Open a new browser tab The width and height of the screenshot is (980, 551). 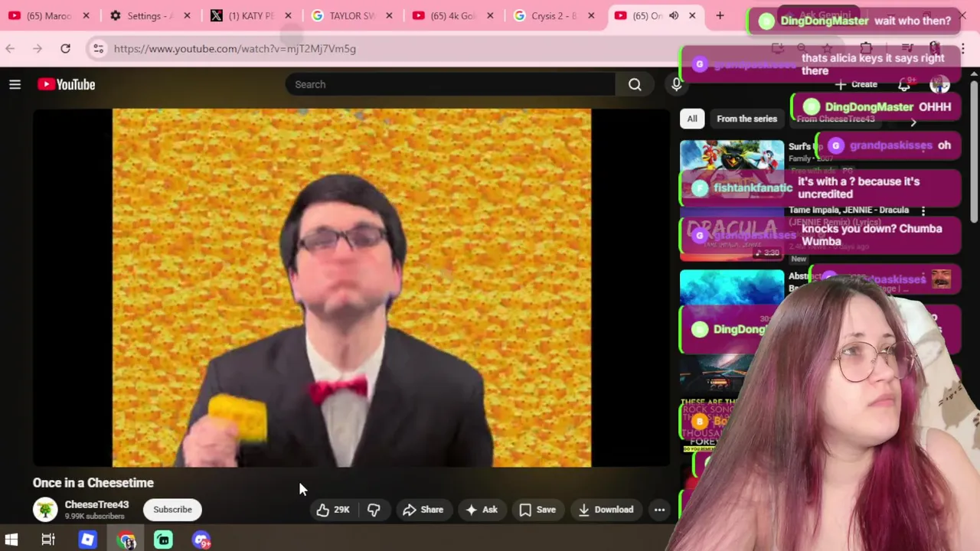720,15
